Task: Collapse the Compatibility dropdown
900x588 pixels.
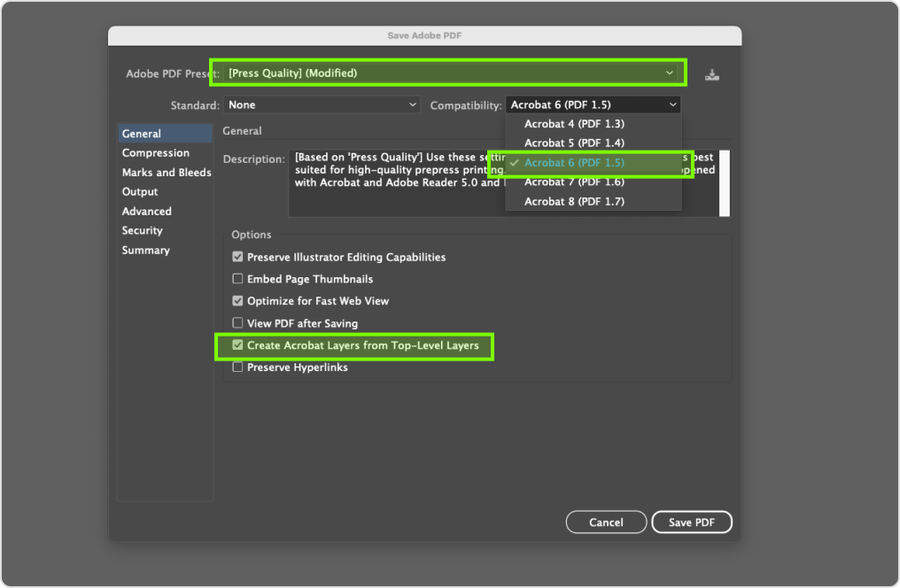Action: (x=594, y=104)
